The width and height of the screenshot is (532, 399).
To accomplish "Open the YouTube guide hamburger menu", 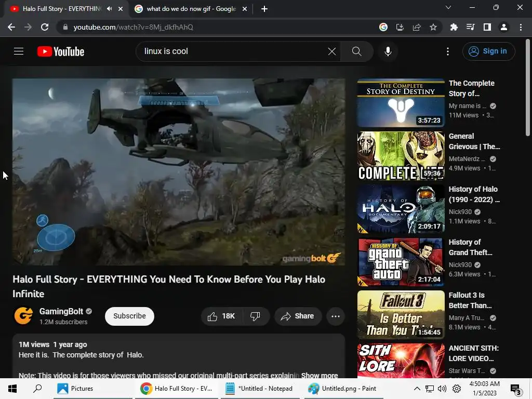I will [x=19, y=51].
